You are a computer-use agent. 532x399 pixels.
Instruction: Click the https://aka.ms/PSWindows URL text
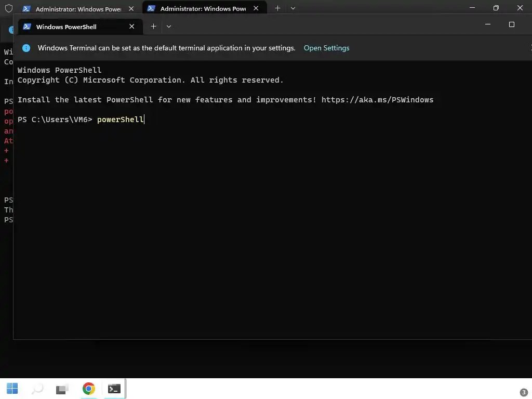pos(377,100)
